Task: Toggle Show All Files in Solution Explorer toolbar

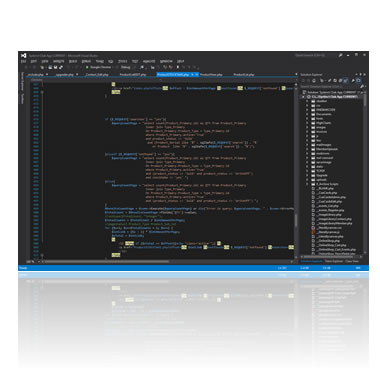Action: pos(345,80)
